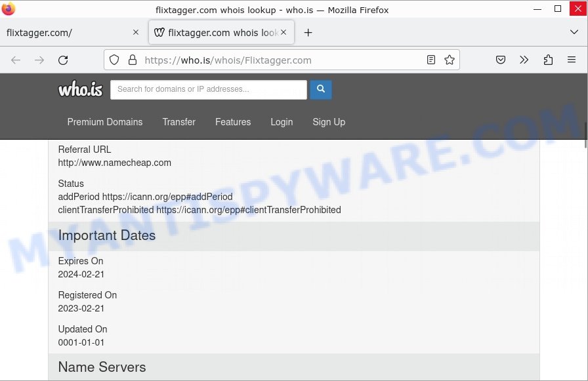Click the page vertical scrollbar
This screenshot has width=588, height=381.
(x=585, y=135)
